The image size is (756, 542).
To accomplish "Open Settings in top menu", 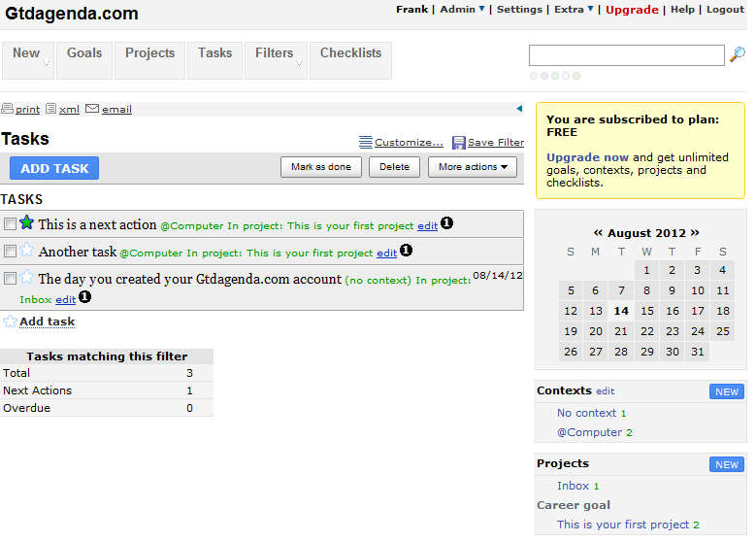I will pos(519,9).
